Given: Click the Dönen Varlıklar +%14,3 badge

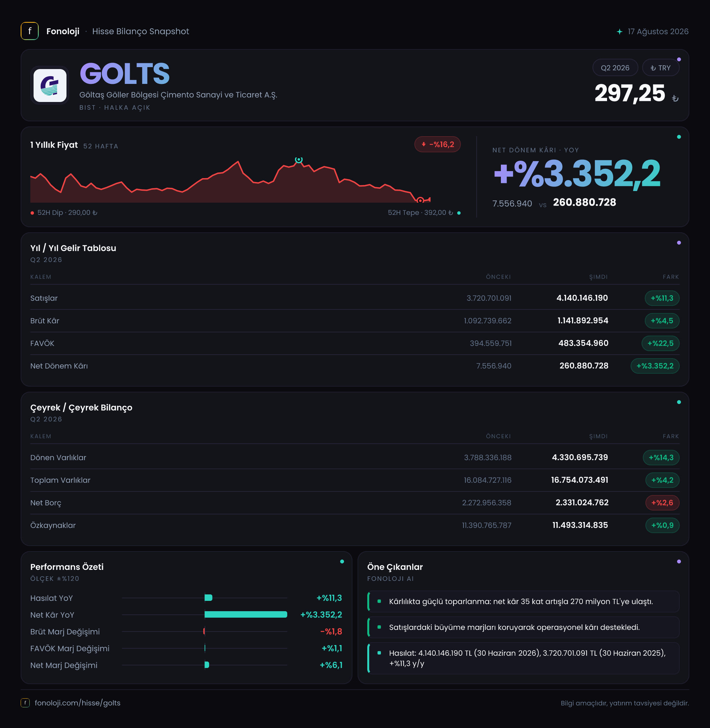Looking at the screenshot, I should pos(661,458).
